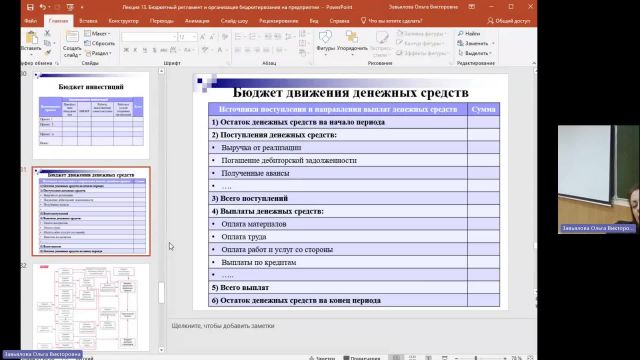Open the Справка tab
The height and width of the screenshot is (360, 640).
point(339,21)
